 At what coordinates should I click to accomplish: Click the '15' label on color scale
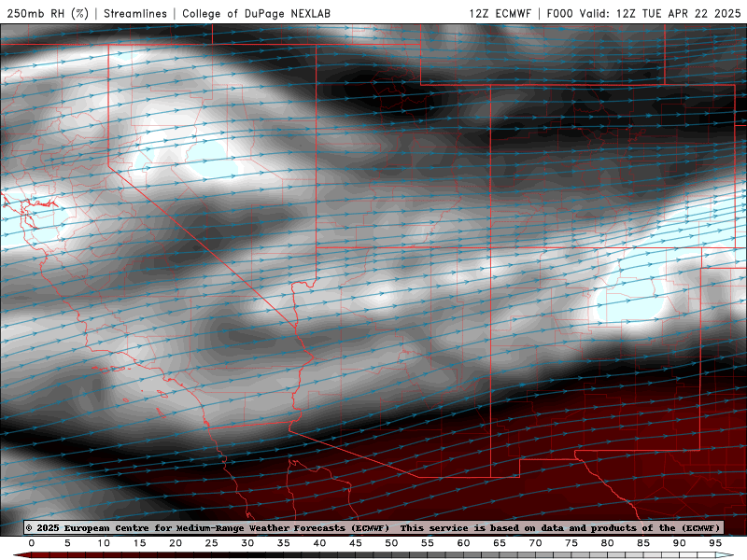click(139, 543)
